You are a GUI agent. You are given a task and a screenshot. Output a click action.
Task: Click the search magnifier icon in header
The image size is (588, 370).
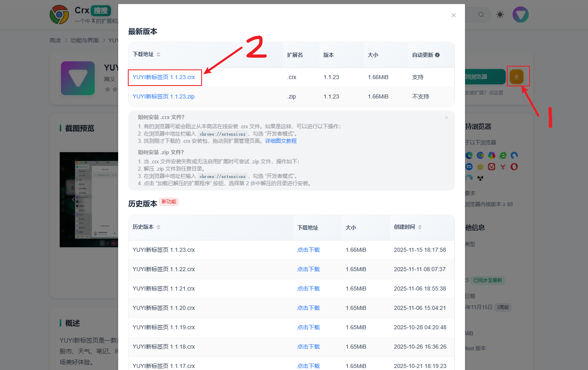(481, 15)
